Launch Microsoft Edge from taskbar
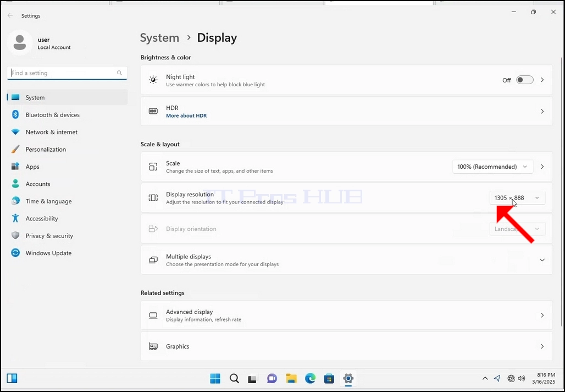Viewport: 565px width, 392px height. click(x=310, y=378)
